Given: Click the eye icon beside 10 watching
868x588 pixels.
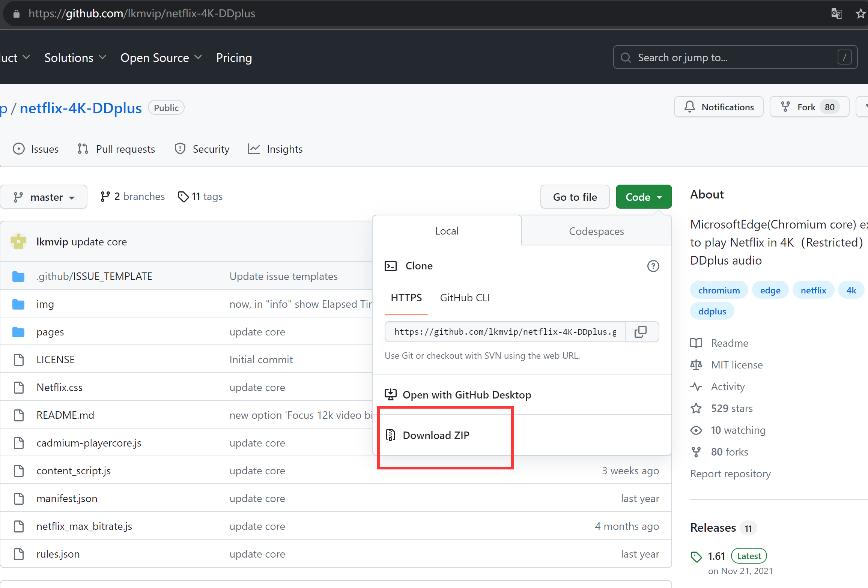Looking at the screenshot, I should 696,430.
